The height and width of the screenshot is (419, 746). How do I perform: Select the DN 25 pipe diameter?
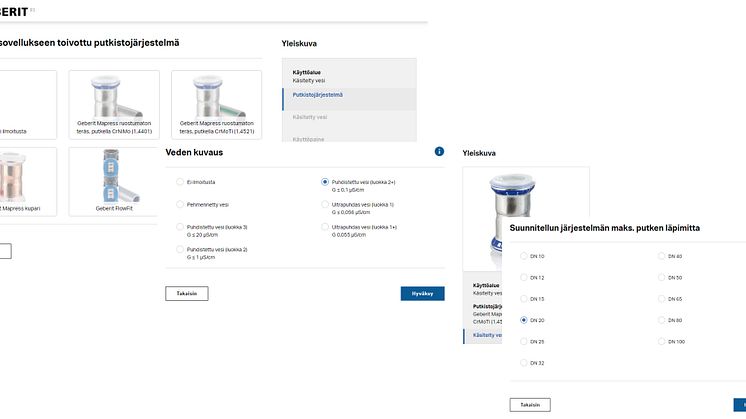click(x=524, y=341)
